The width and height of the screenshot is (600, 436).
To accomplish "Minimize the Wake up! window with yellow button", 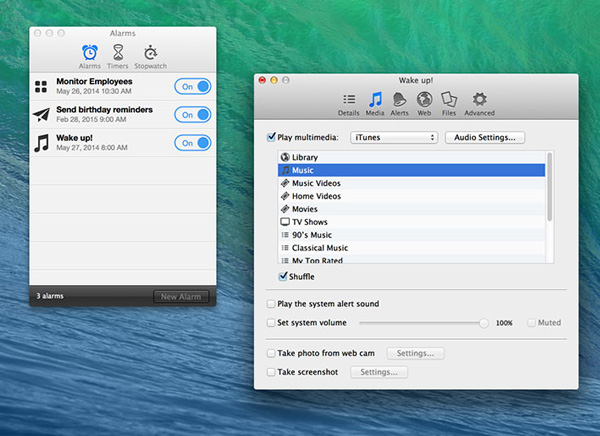I will tap(274, 80).
